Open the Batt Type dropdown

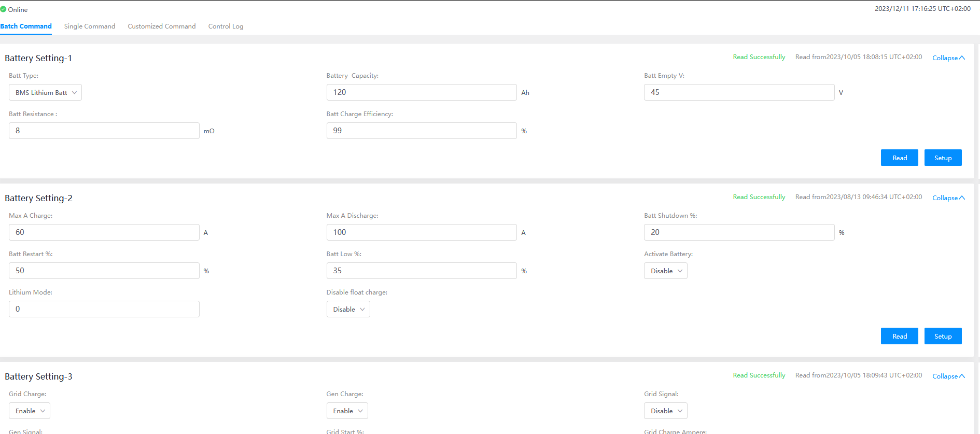tap(45, 92)
